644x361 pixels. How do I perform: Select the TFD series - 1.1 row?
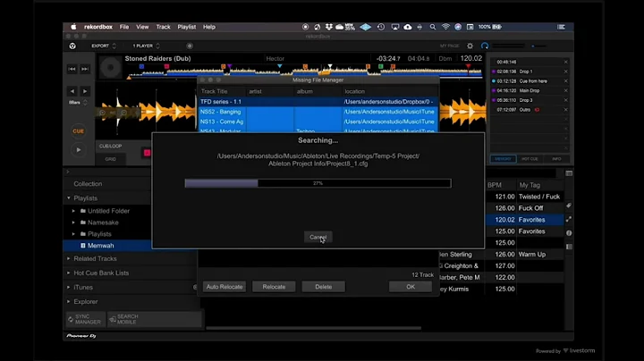click(318, 102)
